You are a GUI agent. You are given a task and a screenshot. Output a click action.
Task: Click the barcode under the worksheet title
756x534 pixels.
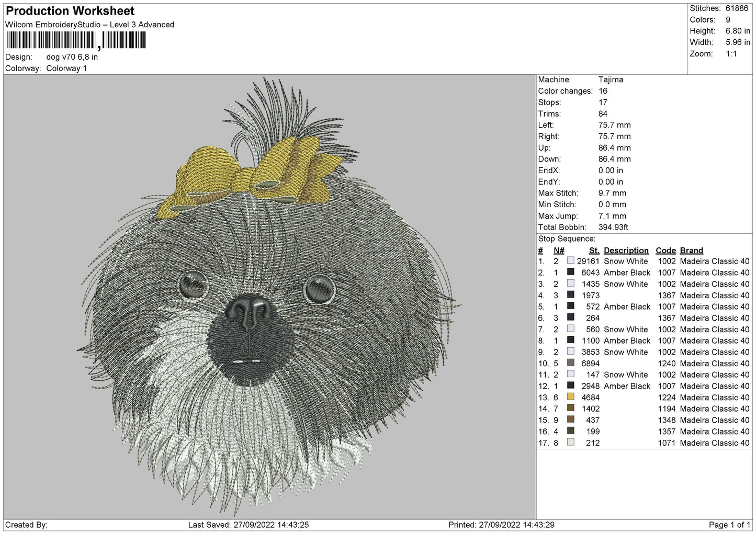pyautogui.click(x=76, y=40)
